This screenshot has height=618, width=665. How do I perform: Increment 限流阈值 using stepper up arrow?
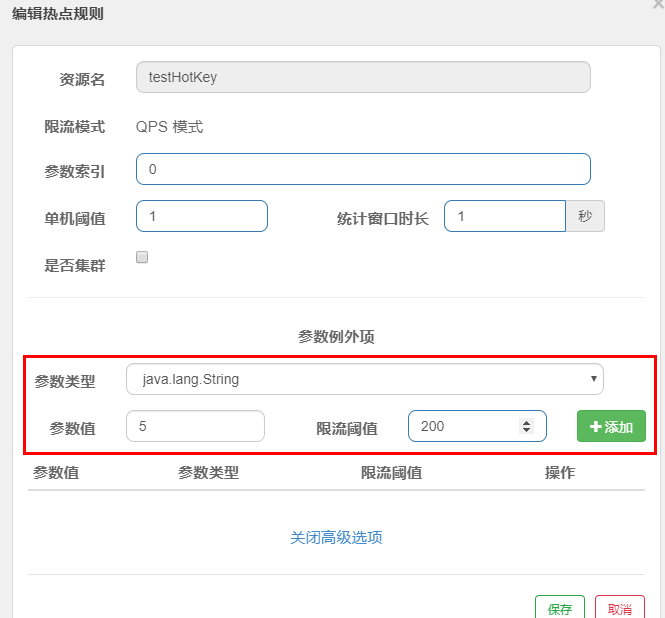coord(526,422)
